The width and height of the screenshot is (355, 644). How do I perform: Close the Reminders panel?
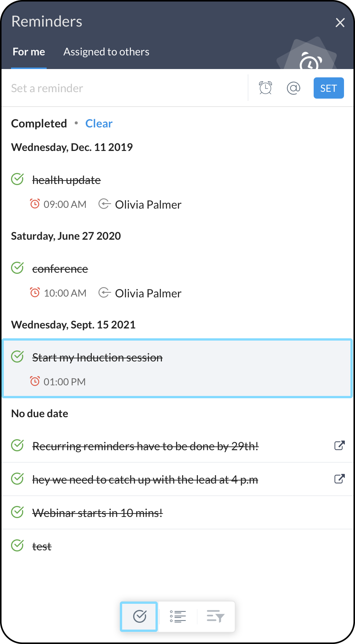(x=340, y=23)
